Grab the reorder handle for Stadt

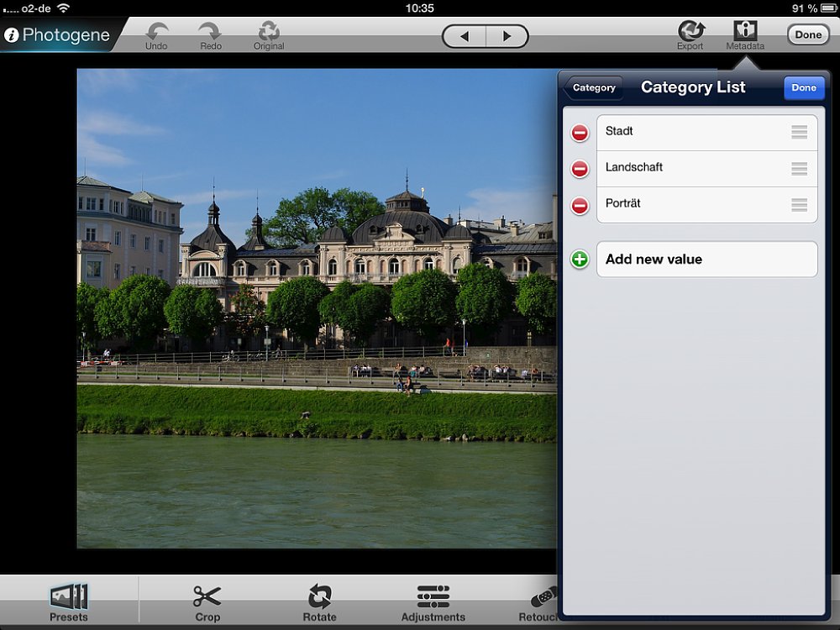tap(799, 132)
